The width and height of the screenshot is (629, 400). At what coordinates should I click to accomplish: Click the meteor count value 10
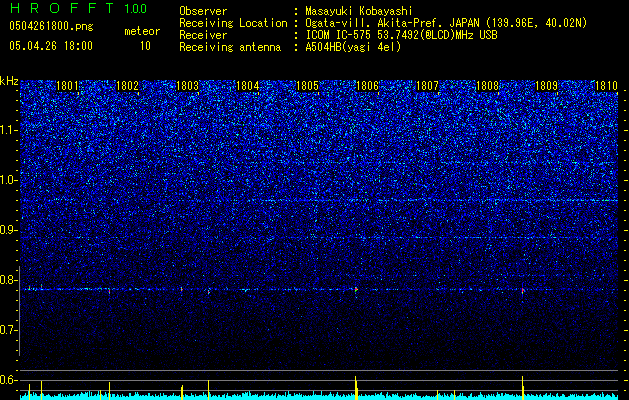point(145,46)
